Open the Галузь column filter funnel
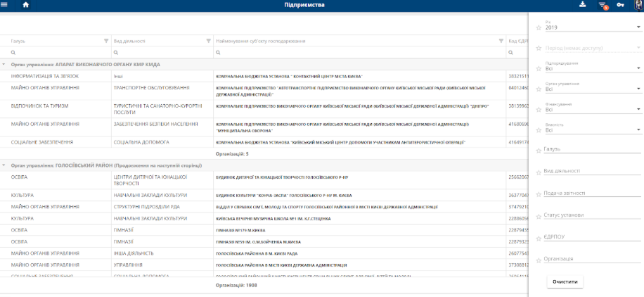The height and width of the screenshot is (297, 644). [x=106, y=41]
